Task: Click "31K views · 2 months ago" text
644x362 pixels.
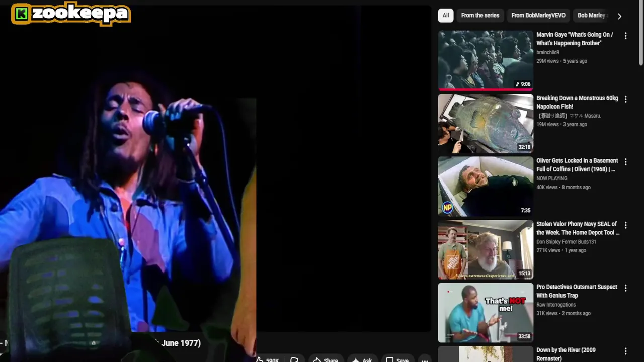Action: [x=563, y=313]
